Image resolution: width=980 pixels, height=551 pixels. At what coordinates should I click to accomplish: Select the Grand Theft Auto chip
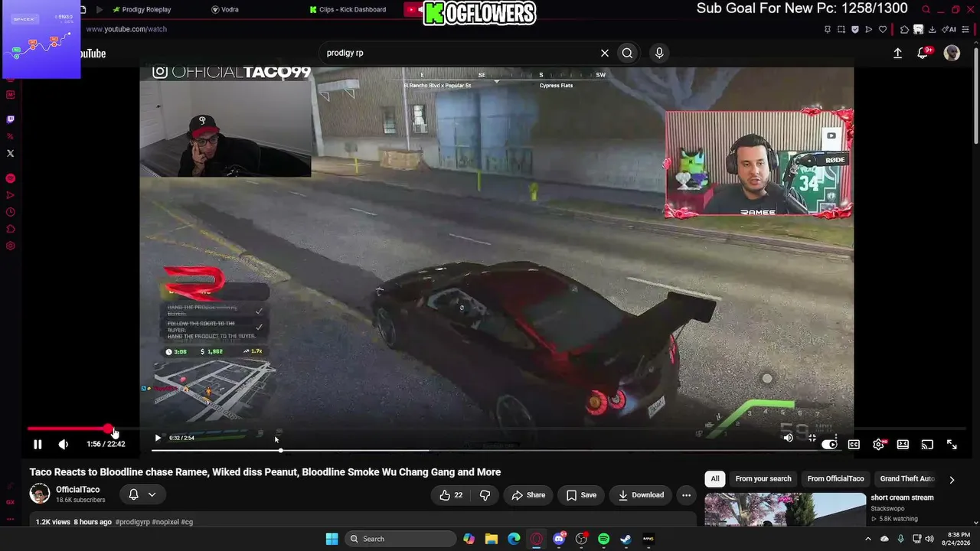tap(906, 479)
